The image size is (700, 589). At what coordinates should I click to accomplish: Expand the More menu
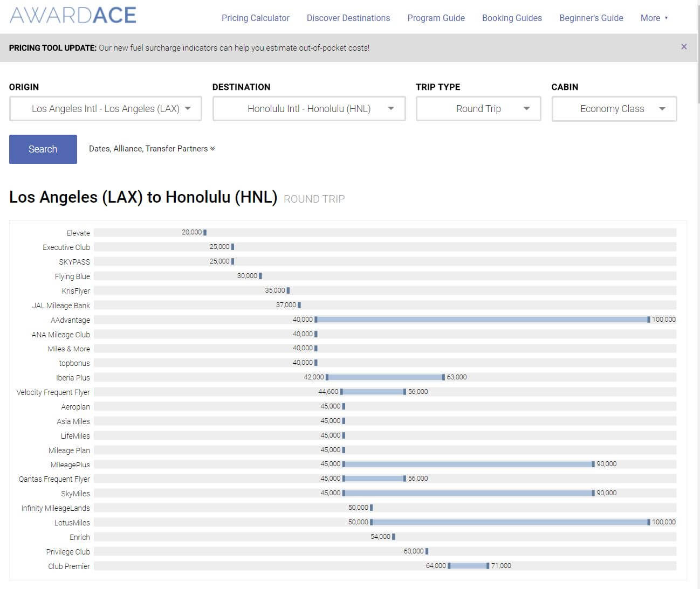[654, 18]
